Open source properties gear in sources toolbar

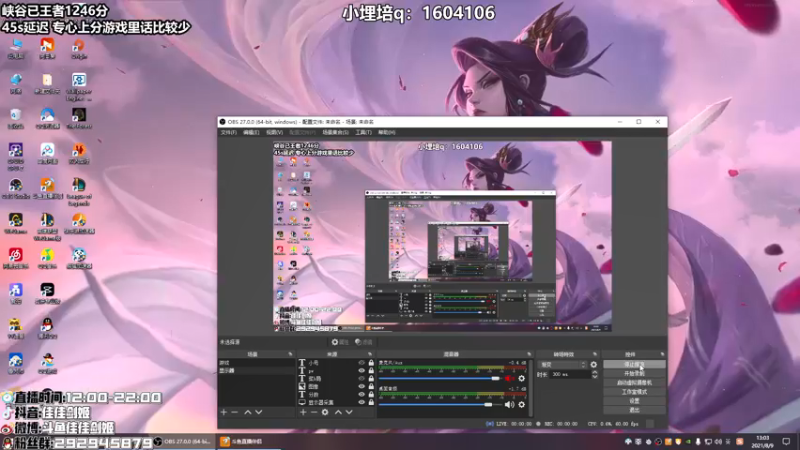tap(325, 412)
